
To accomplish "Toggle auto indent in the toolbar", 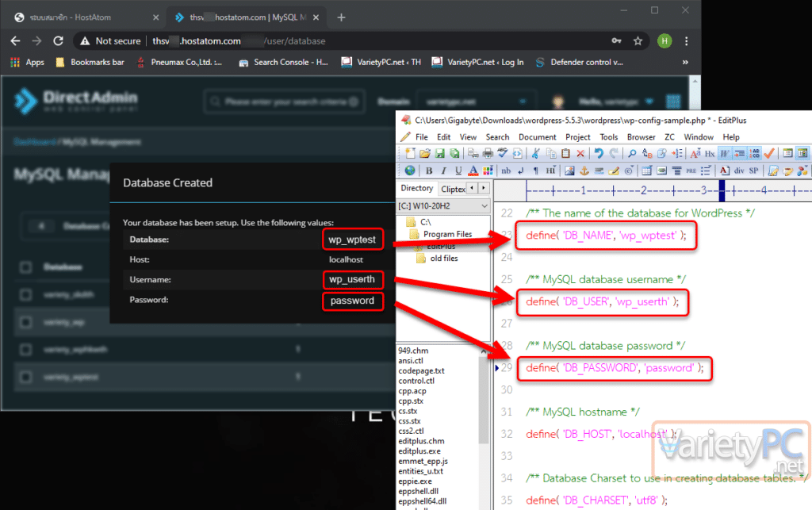I will [x=740, y=153].
